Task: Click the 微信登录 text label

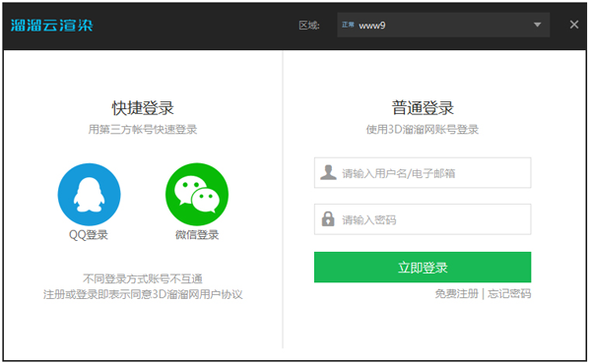Action: pos(197,235)
